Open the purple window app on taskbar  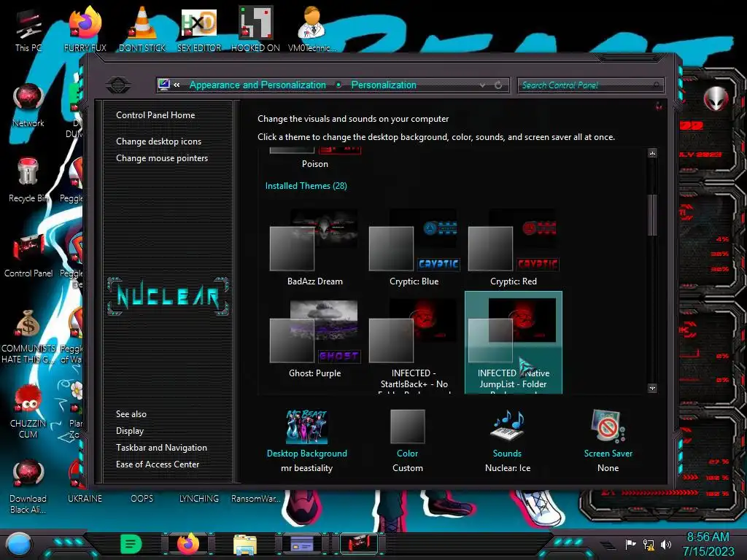tap(302, 544)
